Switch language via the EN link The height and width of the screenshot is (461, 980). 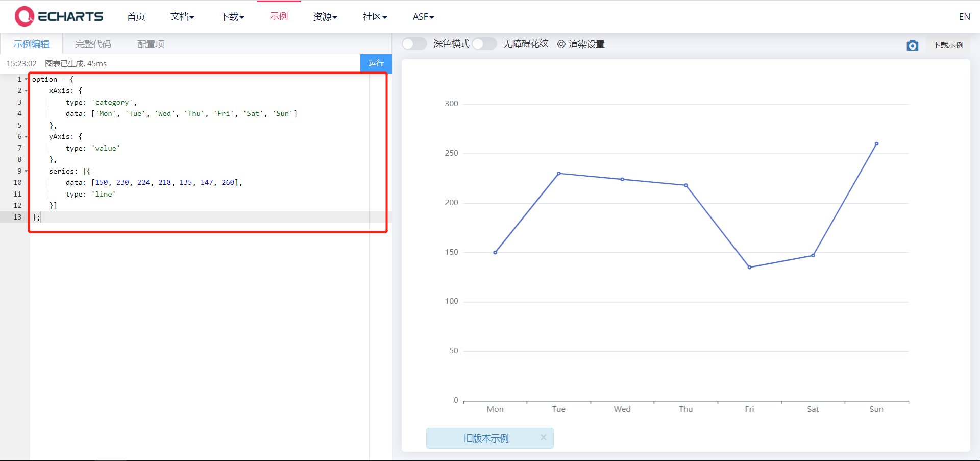(x=964, y=16)
